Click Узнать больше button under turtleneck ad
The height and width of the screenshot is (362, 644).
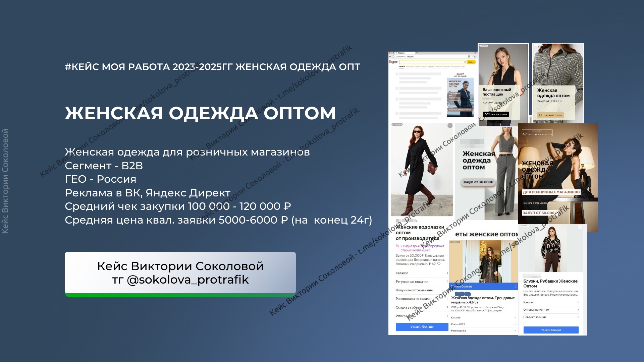point(422,327)
